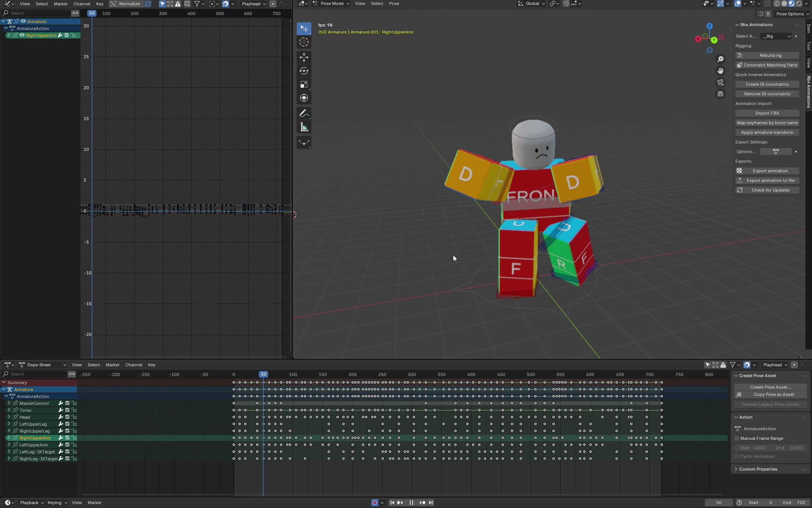
Task: Open Global transform orientation dropdown
Action: (531, 3)
